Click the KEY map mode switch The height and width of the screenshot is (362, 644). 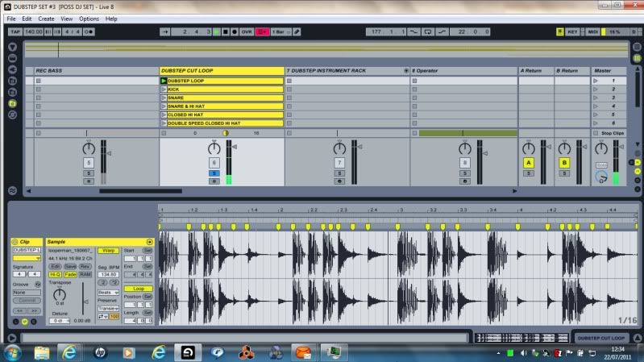(572, 31)
